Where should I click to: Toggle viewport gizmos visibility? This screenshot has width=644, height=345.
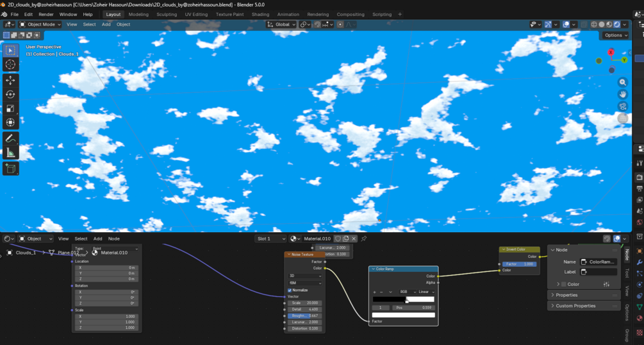point(548,24)
